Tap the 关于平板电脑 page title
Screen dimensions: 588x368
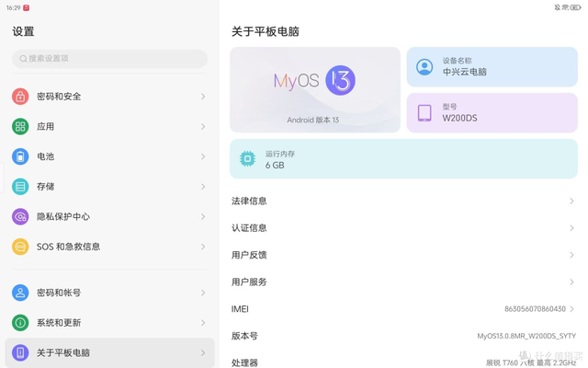266,31
